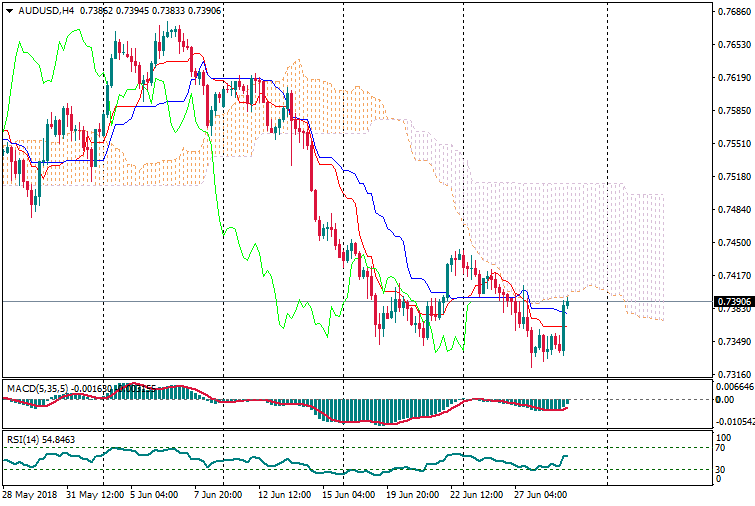Click the 22 Jun 12:00 time label

[x=474, y=495]
